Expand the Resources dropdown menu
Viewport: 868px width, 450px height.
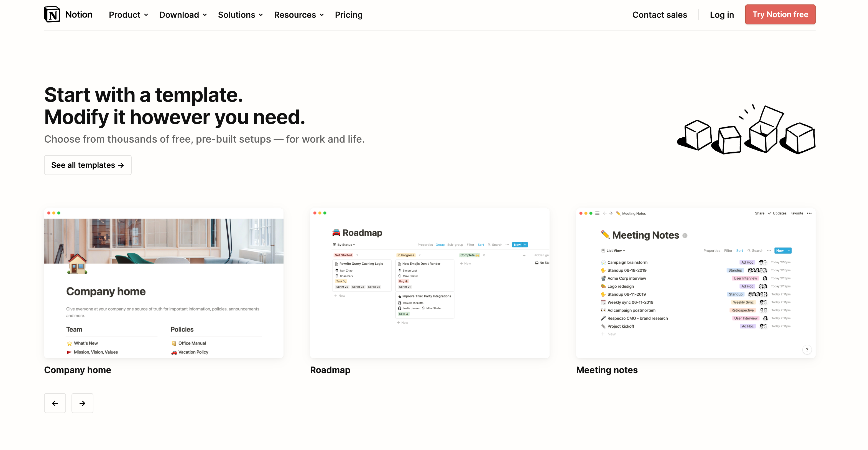(299, 15)
